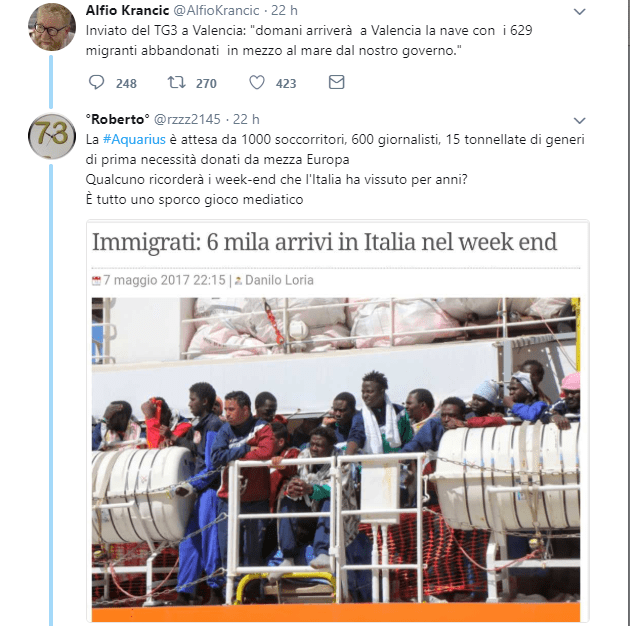Click the @AlfioKrancic handle
This screenshot has width=630, height=626.
pyautogui.click(x=216, y=10)
